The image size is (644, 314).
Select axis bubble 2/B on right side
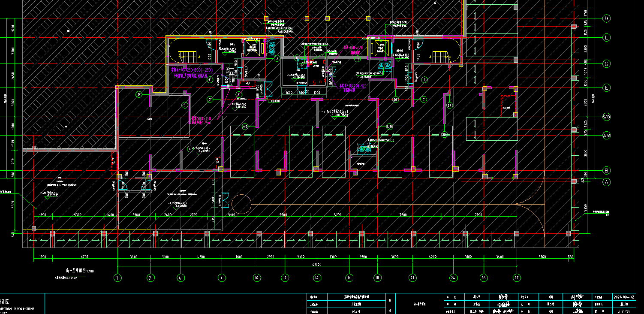(606, 135)
